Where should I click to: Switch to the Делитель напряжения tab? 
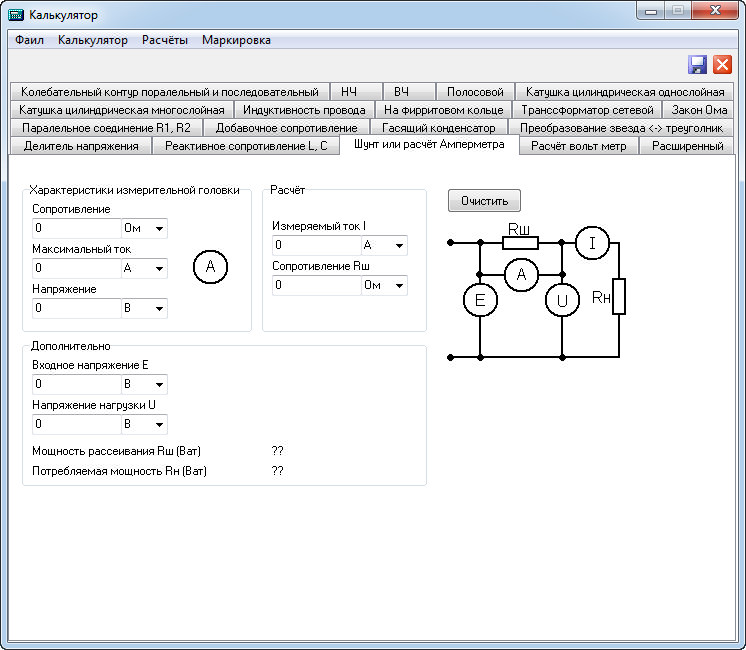(x=81, y=146)
